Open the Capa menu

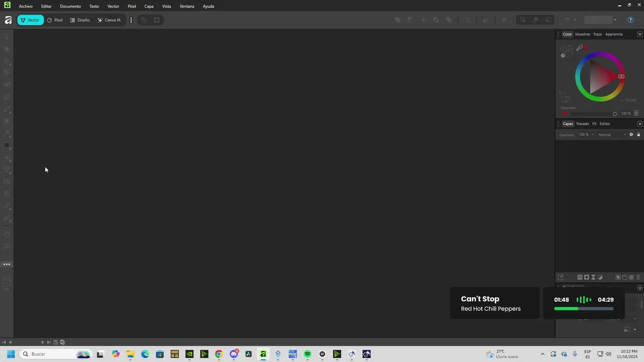(149, 6)
